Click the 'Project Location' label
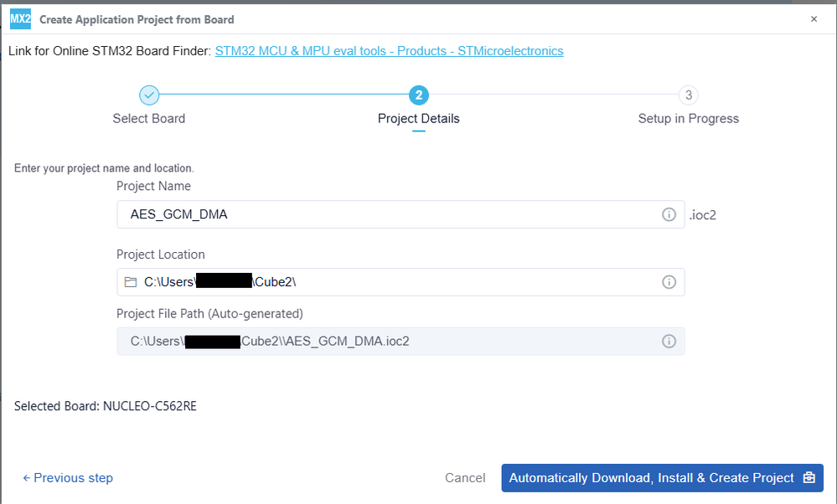Image resolution: width=837 pixels, height=504 pixels. pyautogui.click(x=161, y=255)
